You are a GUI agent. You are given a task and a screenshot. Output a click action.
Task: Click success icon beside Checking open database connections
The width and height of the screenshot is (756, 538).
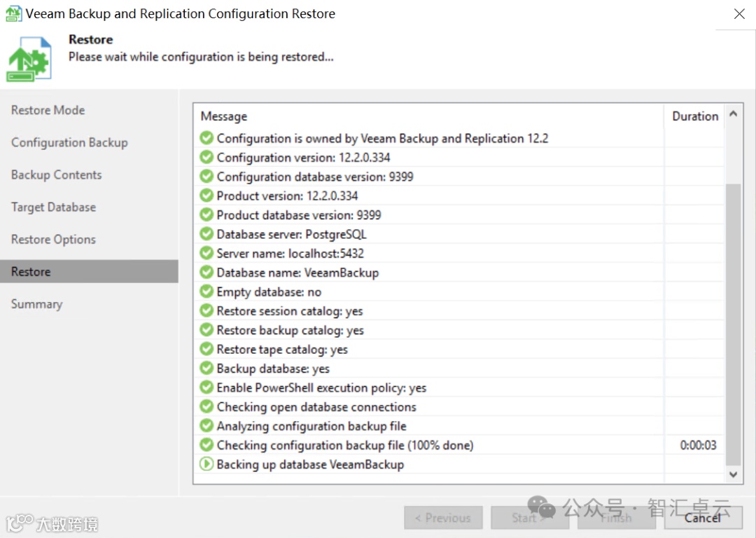206,407
